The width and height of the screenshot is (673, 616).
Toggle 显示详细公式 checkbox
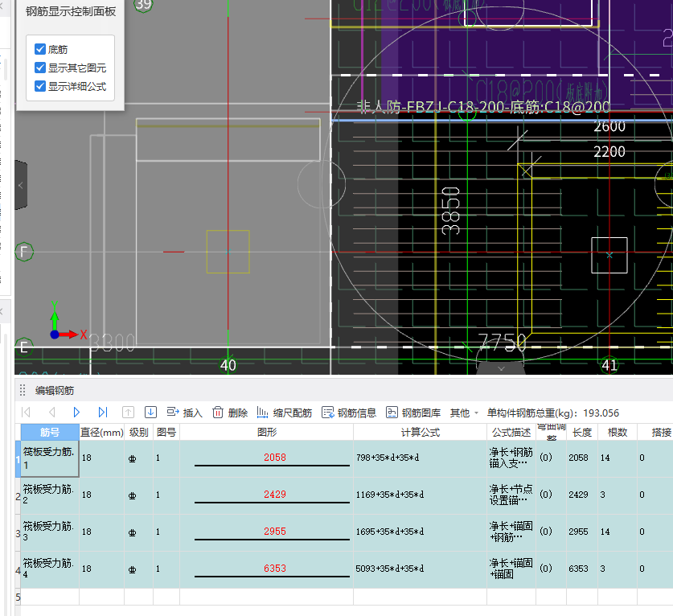[x=40, y=86]
